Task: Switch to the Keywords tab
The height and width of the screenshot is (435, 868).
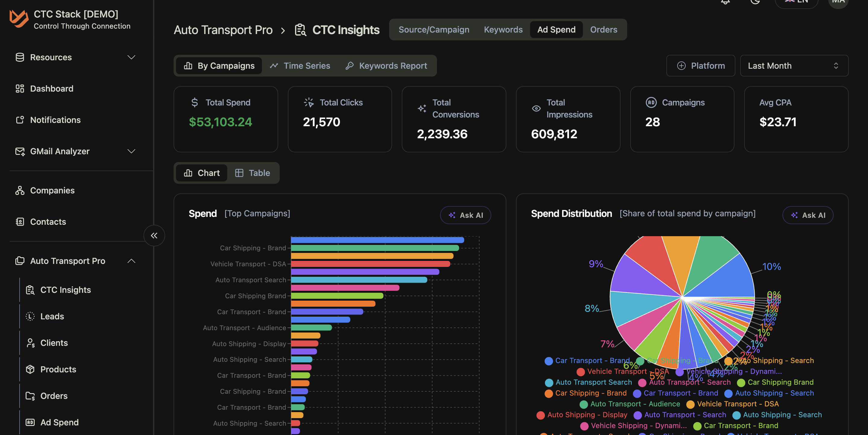Action: 503,30
